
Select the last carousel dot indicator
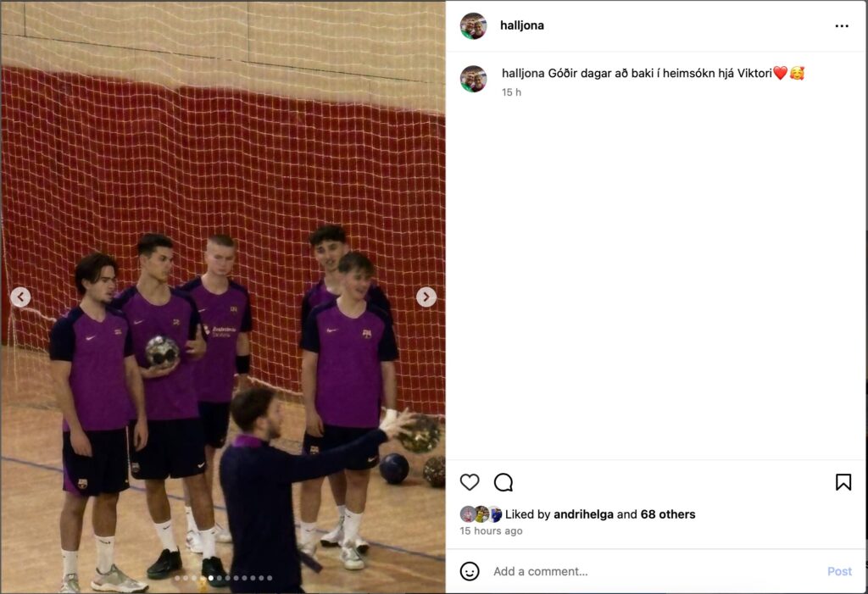[270, 578]
